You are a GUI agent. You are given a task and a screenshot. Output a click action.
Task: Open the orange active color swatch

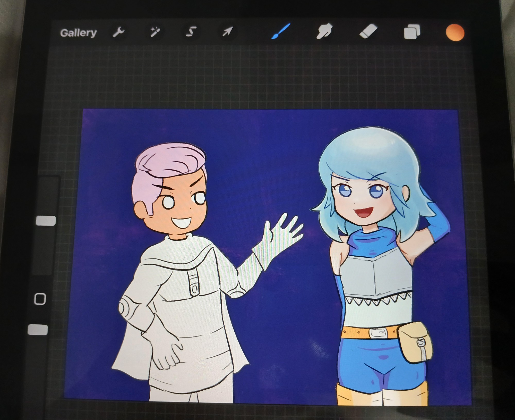tap(455, 33)
